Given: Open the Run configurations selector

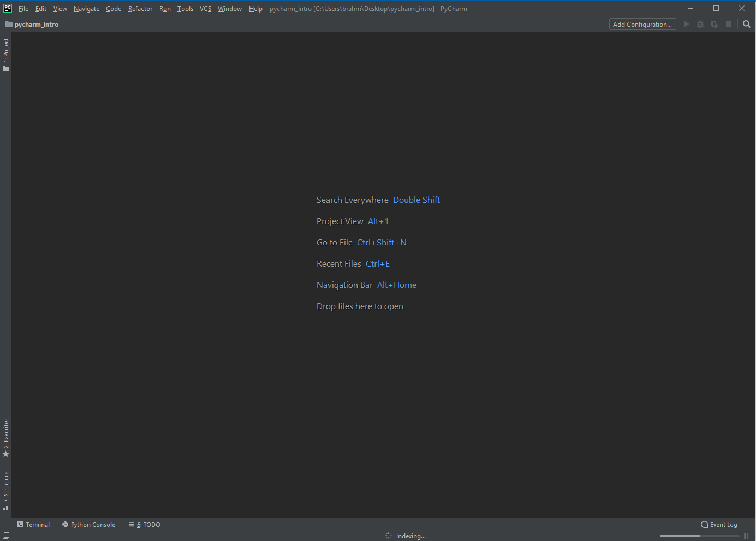Looking at the screenshot, I should [642, 24].
